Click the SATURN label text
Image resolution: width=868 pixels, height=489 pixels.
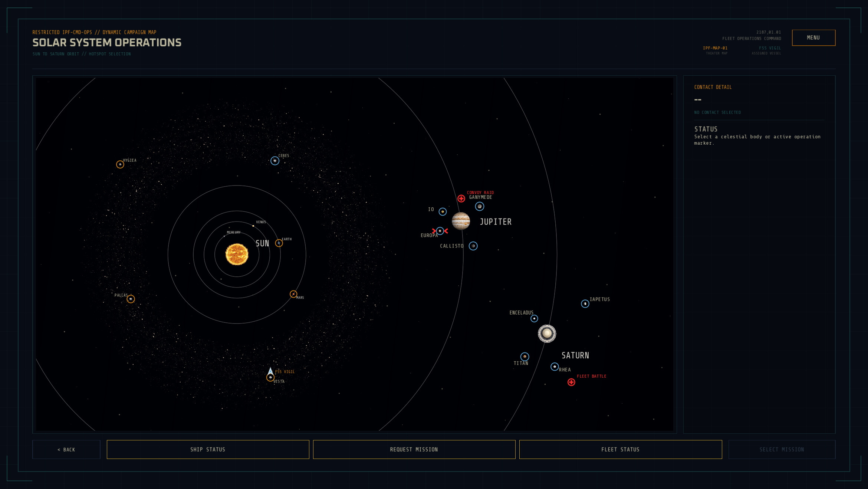coord(575,355)
